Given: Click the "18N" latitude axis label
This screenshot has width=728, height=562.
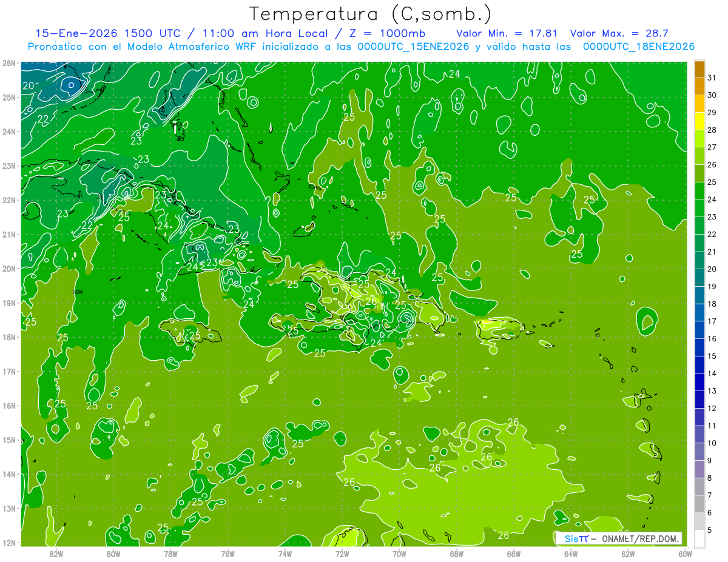Looking at the screenshot, I should pyautogui.click(x=9, y=337).
